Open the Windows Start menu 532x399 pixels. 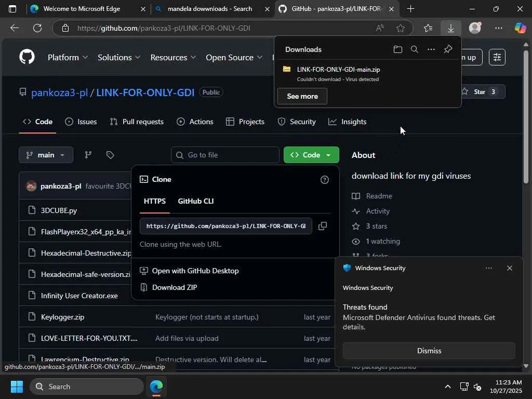[x=17, y=387]
